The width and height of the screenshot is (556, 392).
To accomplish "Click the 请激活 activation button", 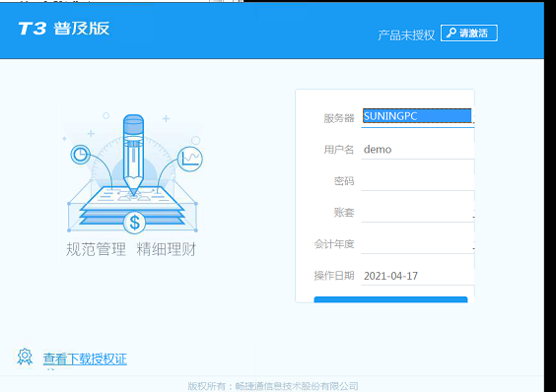I will tap(469, 33).
